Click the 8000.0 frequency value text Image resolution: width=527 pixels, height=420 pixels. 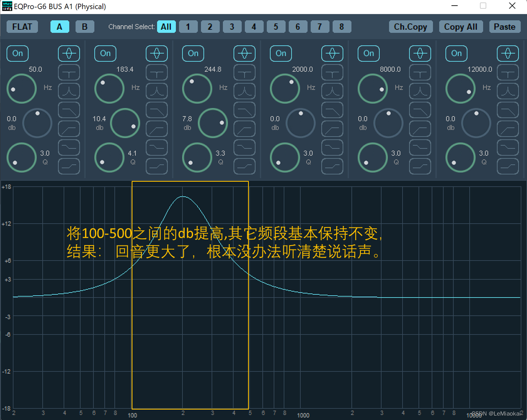coord(390,69)
